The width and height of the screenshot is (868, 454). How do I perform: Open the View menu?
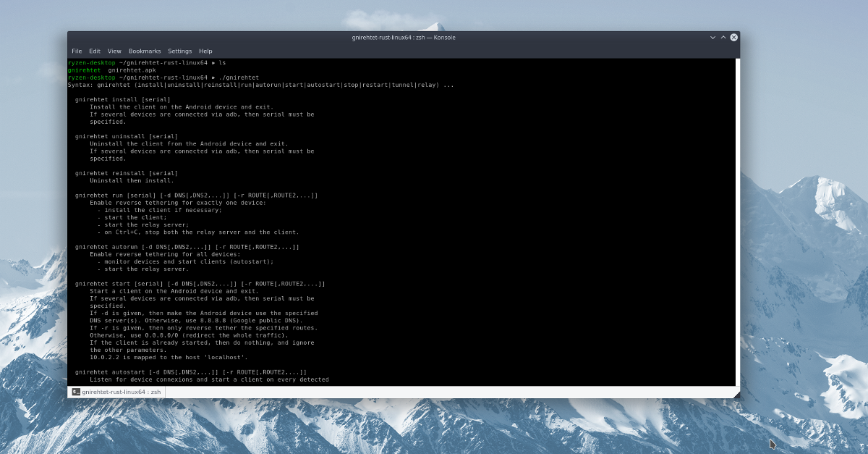114,51
